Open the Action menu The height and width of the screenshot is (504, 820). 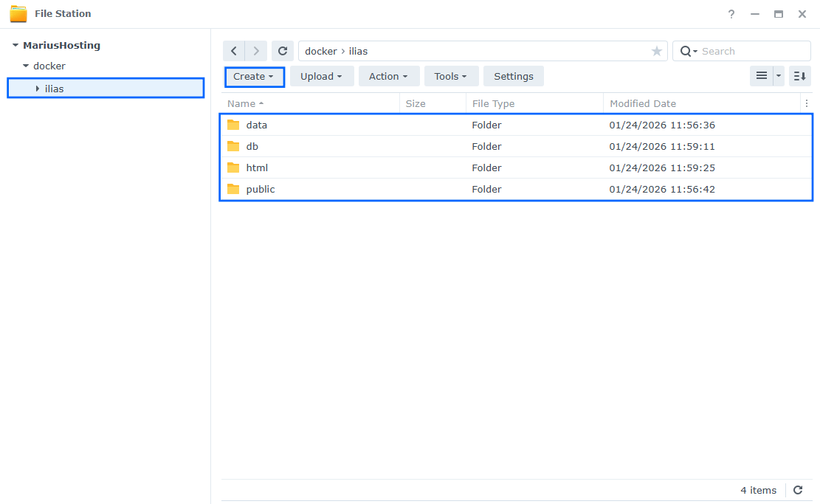pyautogui.click(x=389, y=76)
